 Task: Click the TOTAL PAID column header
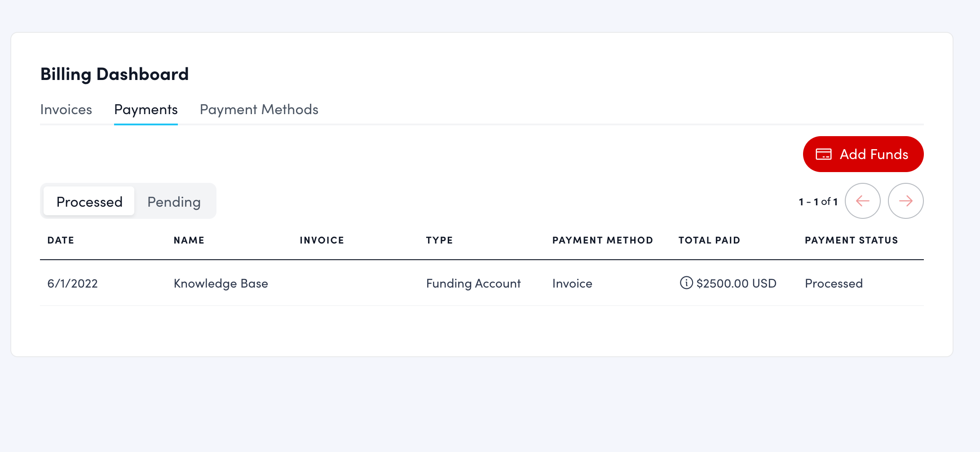click(x=709, y=240)
